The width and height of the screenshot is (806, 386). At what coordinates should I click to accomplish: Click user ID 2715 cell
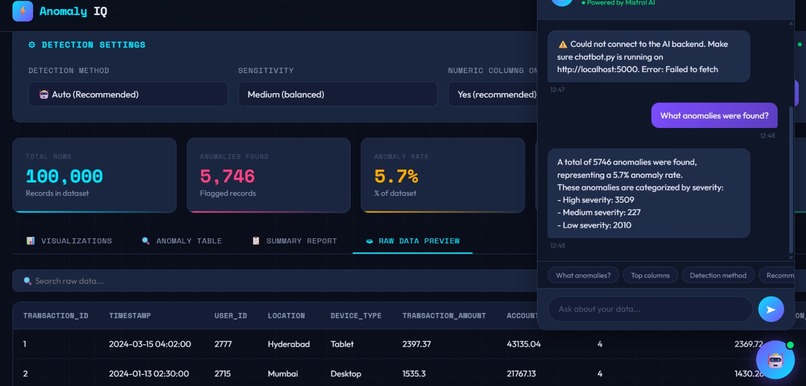coord(222,374)
